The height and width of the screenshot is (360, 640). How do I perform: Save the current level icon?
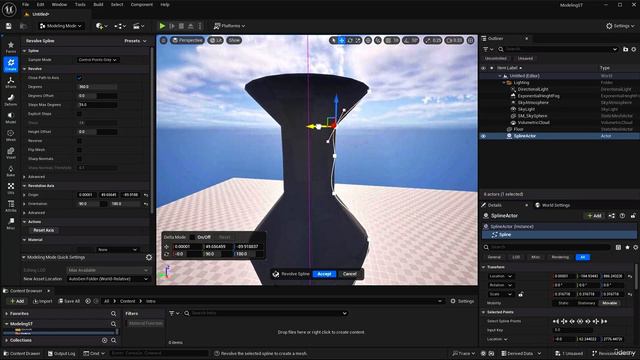pos(9,26)
